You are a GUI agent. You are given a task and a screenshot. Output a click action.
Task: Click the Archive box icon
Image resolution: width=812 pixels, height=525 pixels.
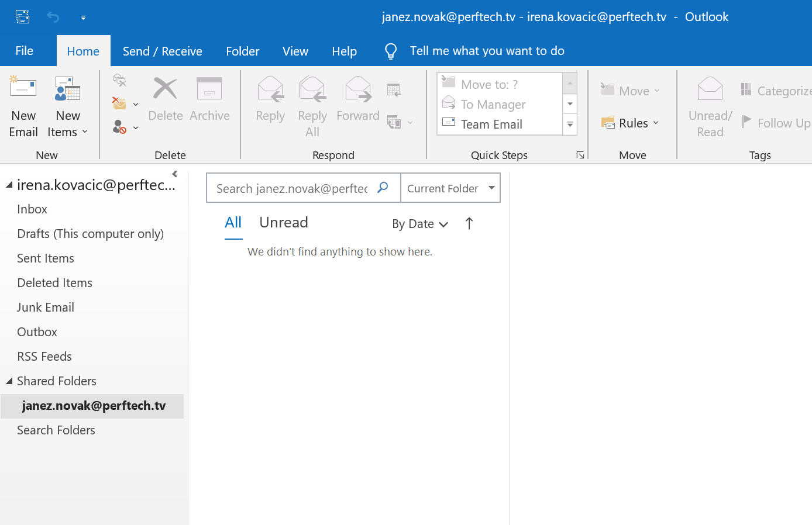pyautogui.click(x=209, y=89)
